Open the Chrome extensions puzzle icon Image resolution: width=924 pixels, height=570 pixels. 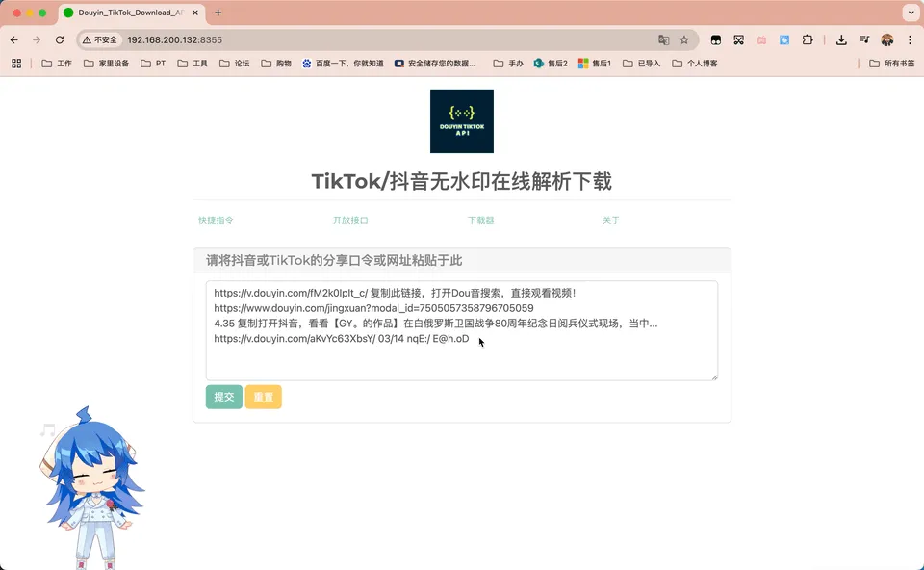click(808, 40)
